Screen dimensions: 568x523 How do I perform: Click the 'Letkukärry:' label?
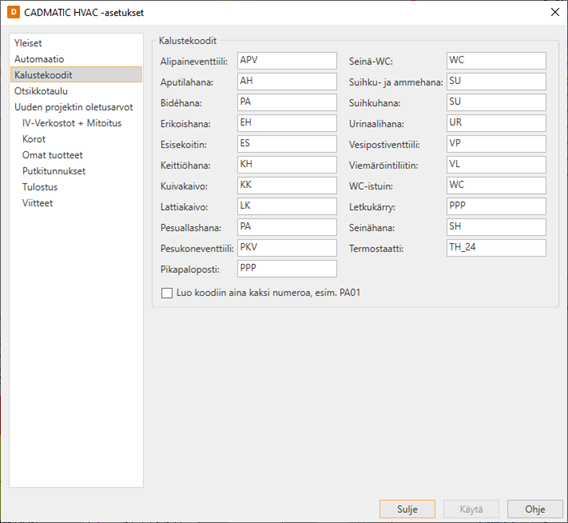click(372, 207)
